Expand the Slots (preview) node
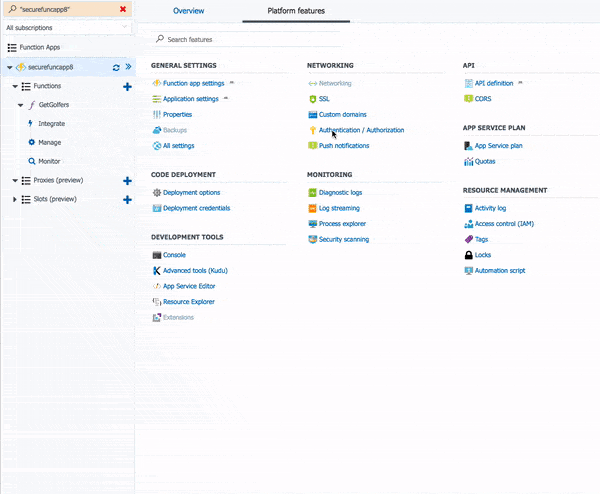The height and width of the screenshot is (494, 600). click(15, 199)
